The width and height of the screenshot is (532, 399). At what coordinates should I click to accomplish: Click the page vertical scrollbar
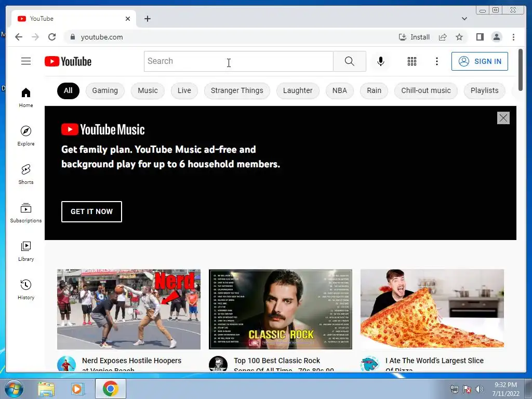[521, 69]
